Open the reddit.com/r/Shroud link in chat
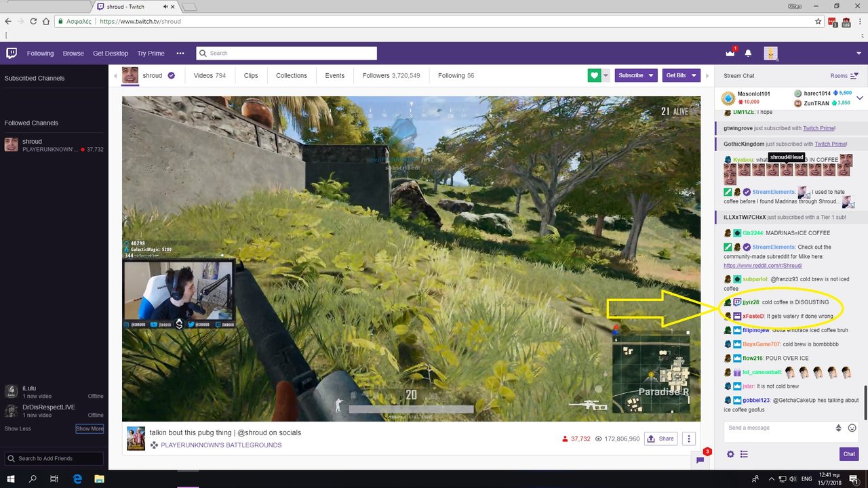 click(x=763, y=266)
